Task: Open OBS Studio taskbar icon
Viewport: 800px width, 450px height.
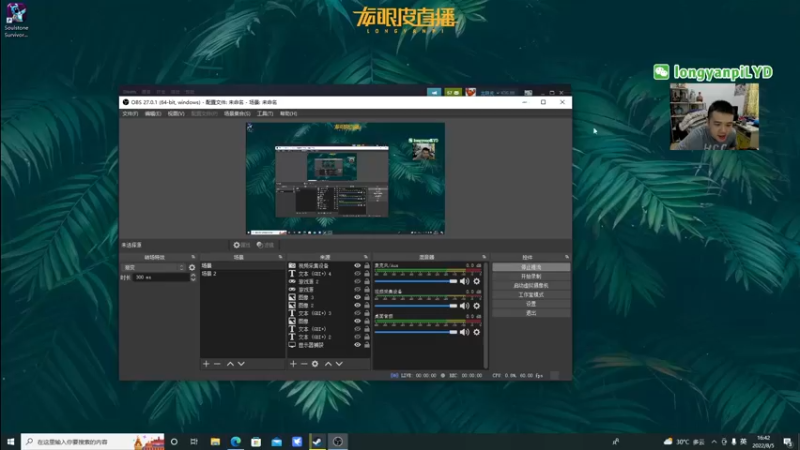Action: click(338, 441)
